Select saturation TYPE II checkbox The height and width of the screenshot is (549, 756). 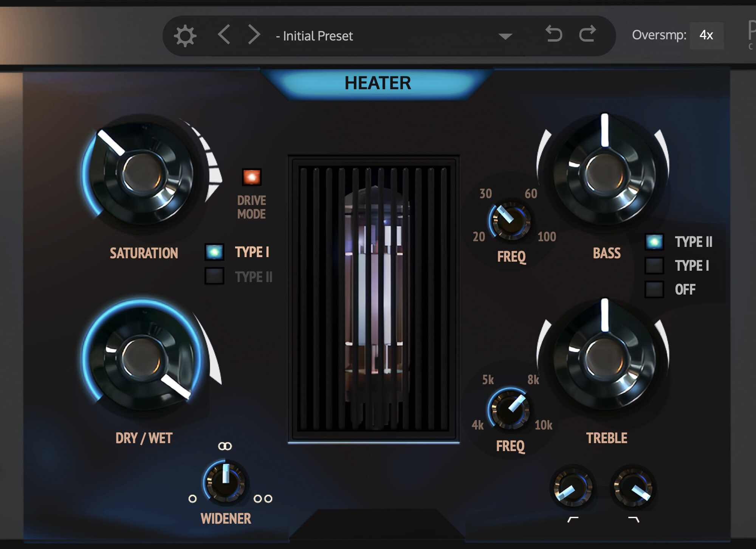pyautogui.click(x=214, y=276)
